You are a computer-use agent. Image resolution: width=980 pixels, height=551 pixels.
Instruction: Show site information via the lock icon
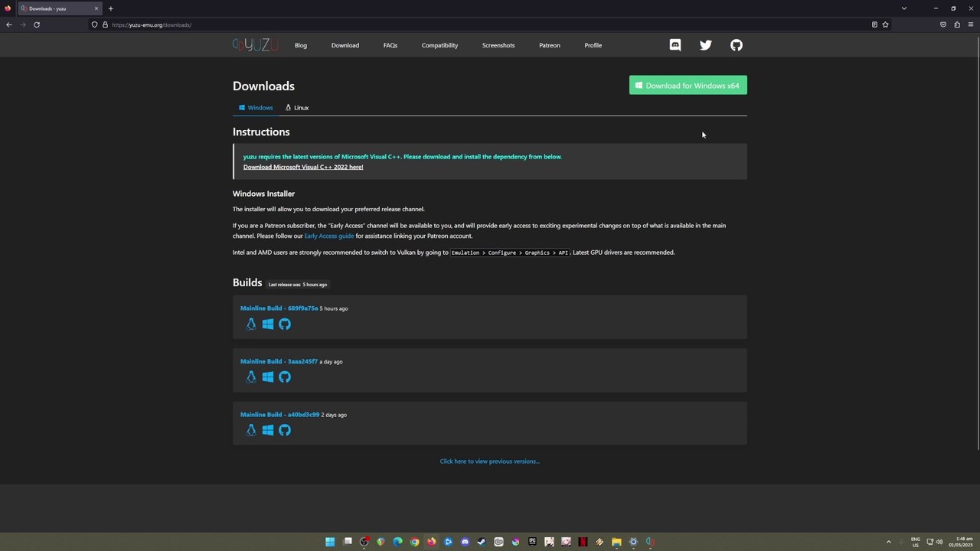click(x=105, y=24)
